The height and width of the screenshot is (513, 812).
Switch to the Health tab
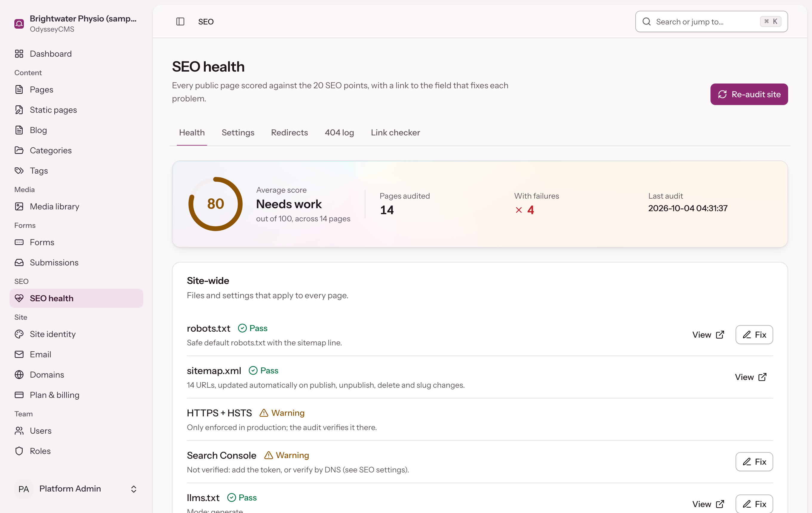click(192, 133)
